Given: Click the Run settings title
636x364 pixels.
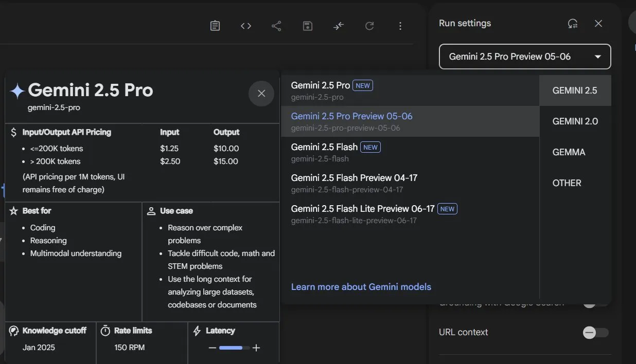Looking at the screenshot, I should (465, 23).
